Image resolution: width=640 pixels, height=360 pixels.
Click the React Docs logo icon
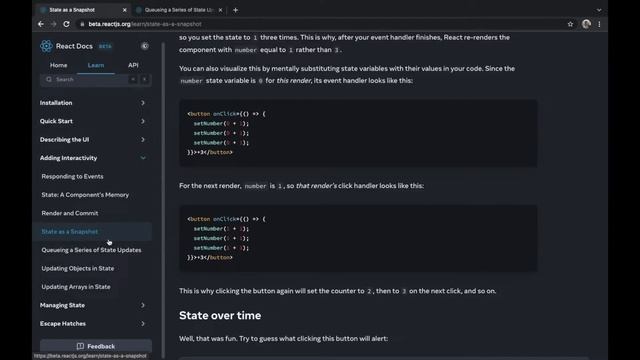(x=46, y=46)
